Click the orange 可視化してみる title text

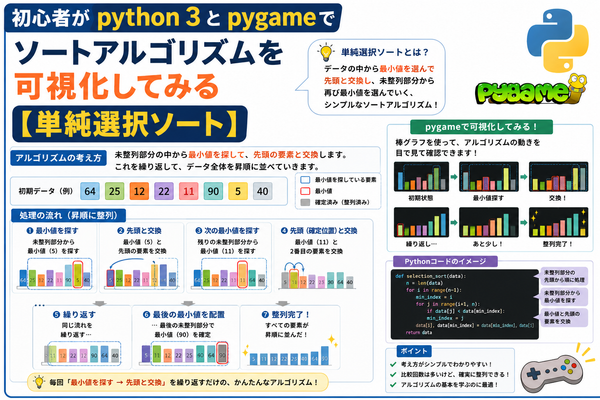coord(117,86)
